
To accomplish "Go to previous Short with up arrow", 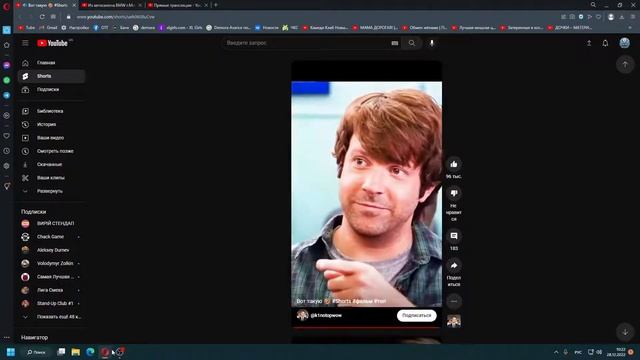I will pos(624,64).
